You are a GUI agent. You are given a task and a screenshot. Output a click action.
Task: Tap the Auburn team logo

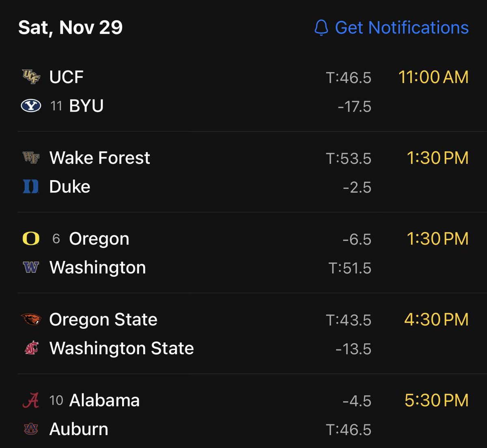[31, 429]
